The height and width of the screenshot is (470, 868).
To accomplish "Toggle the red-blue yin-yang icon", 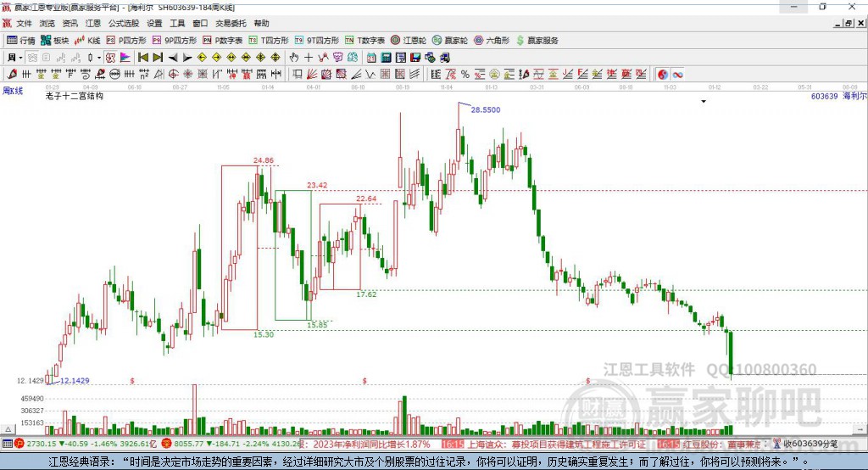I will click(x=663, y=75).
